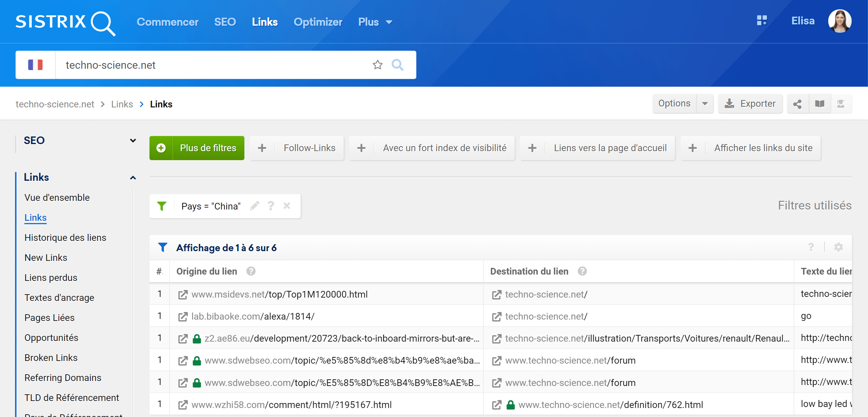Viewport: 868px width, 417px height.
Task: Open Pages Liées in sidebar
Action: [x=49, y=318]
